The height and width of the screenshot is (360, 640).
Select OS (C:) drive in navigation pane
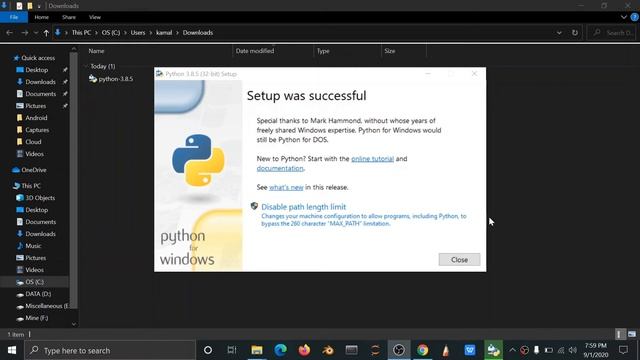(34, 282)
